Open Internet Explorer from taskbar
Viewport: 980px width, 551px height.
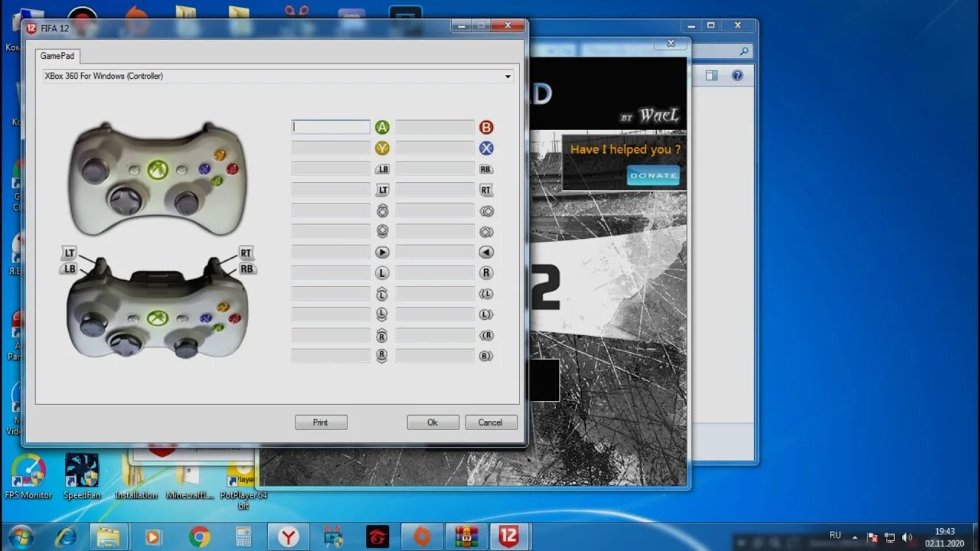click(66, 537)
